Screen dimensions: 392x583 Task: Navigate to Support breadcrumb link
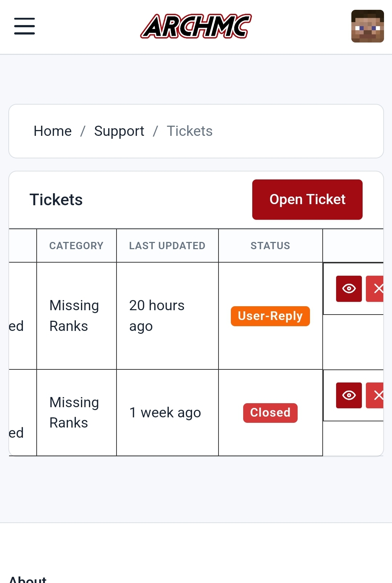pyautogui.click(x=119, y=131)
